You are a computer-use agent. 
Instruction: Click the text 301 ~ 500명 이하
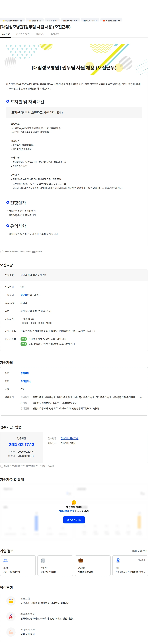[11, 572]
